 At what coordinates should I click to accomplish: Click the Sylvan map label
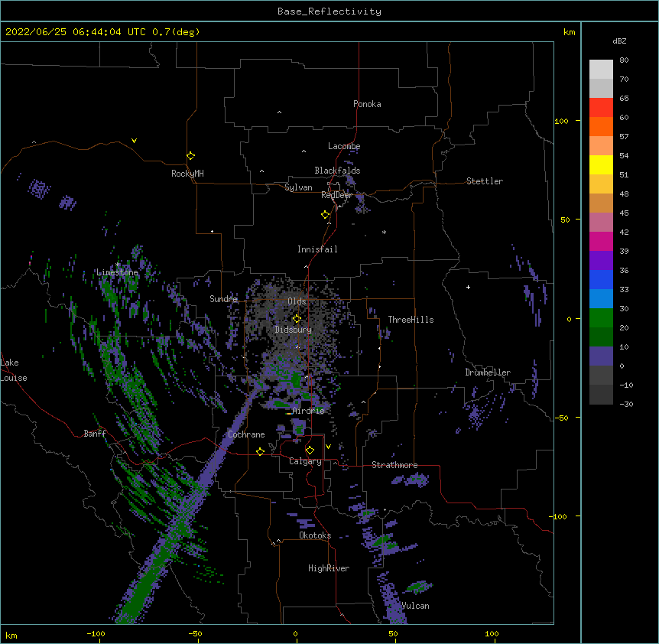[x=298, y=187]
